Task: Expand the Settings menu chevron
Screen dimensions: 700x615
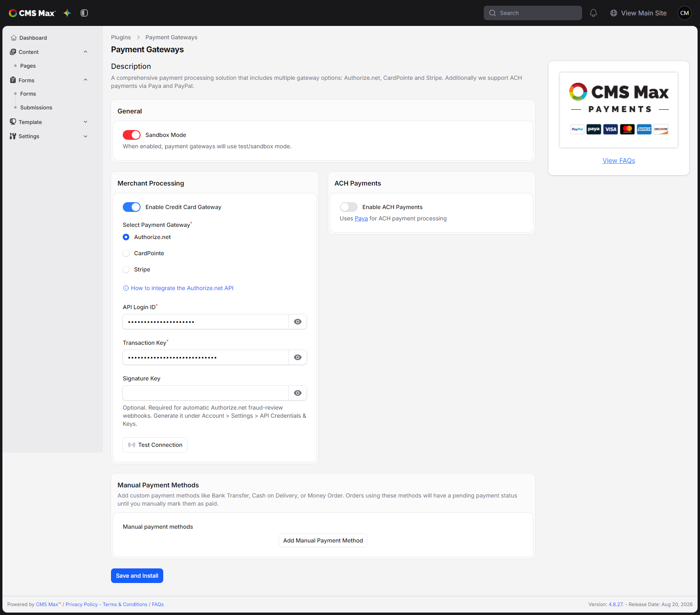Action: click(x=85, y=137)
